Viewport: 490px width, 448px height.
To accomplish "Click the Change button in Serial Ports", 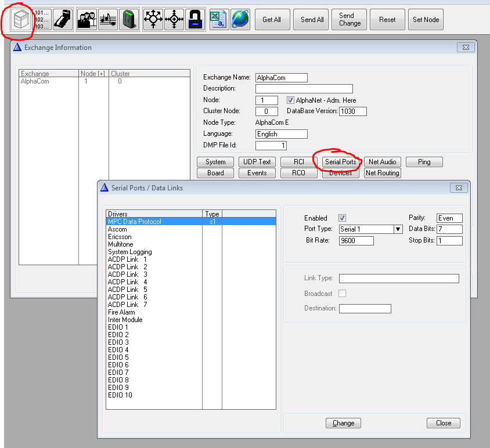I will click(x=343, y=423).
